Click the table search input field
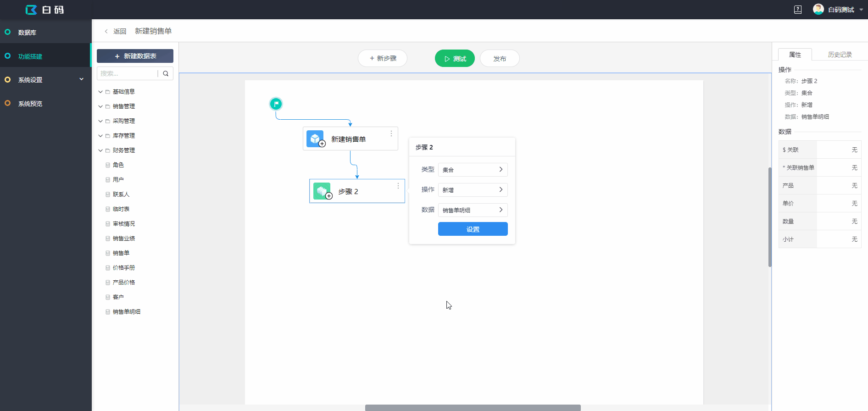The width and height of the screenshot is (868, 411). (128, 73)
